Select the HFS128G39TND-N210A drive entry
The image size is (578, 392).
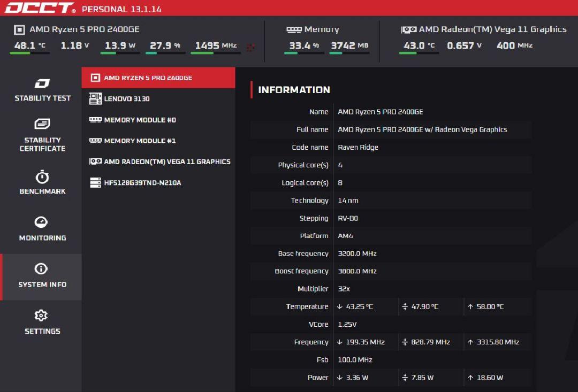click(x=158, y=182)
